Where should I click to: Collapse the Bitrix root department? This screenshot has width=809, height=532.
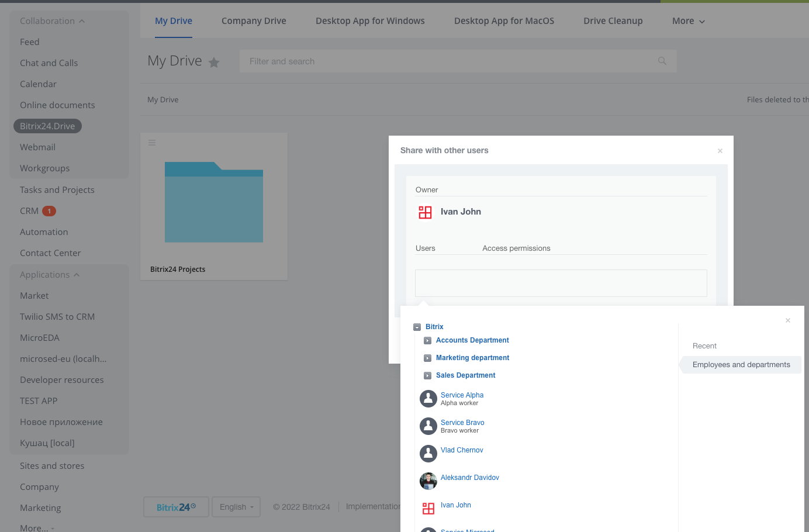click(x=417, y=327)
